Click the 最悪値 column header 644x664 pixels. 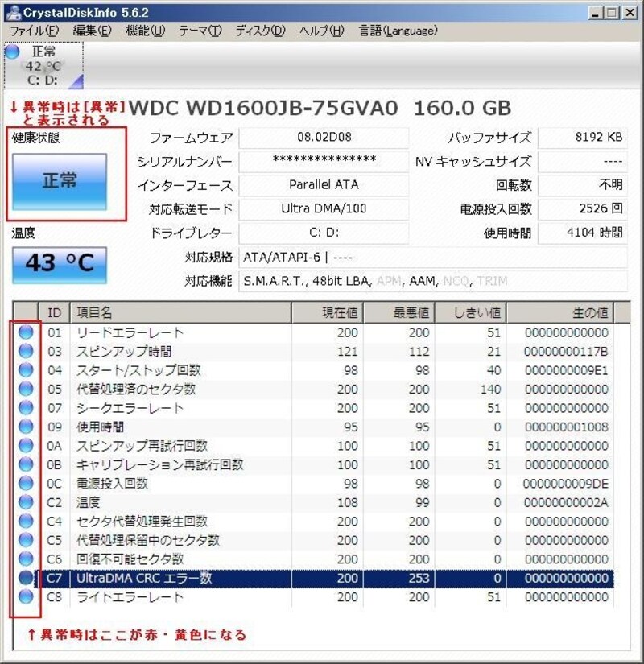[399, 312]
